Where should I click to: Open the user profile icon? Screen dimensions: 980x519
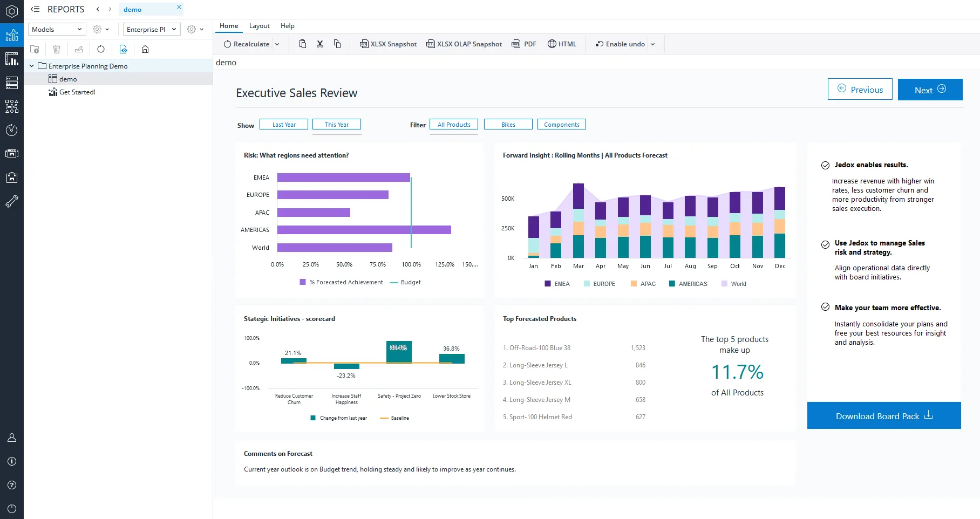11,438
